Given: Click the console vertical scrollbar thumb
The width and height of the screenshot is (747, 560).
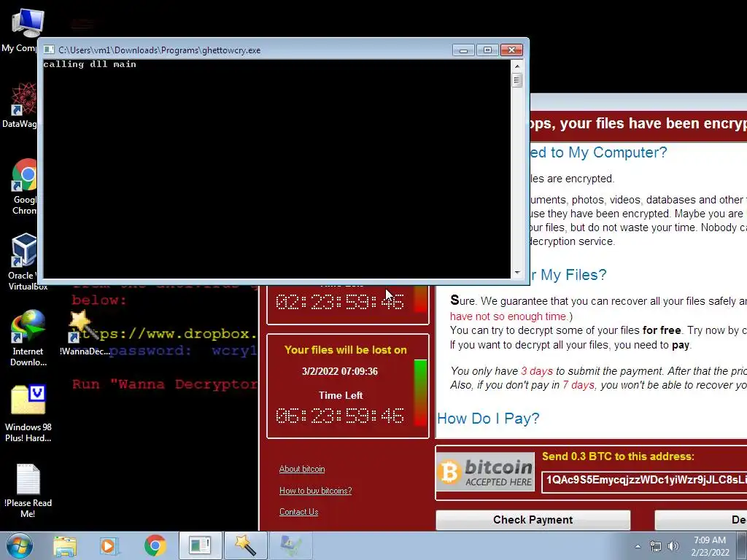Looking at the screenshot, I should (x=517, y=80).
